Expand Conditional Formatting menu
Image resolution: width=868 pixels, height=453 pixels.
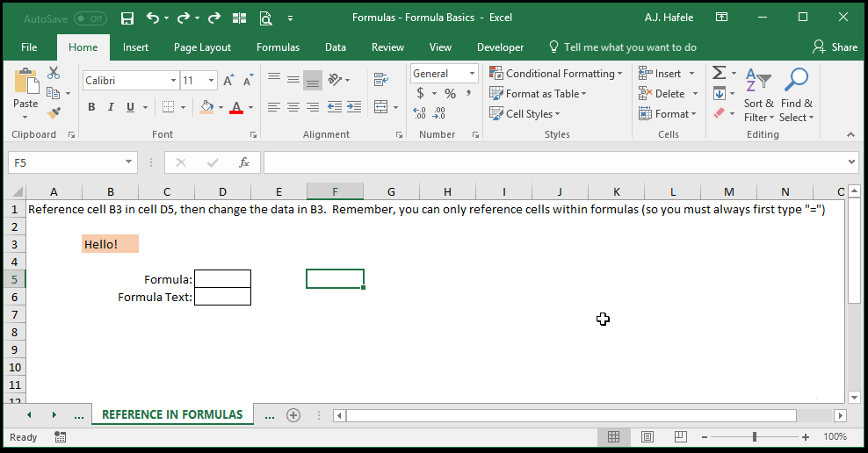556,74
